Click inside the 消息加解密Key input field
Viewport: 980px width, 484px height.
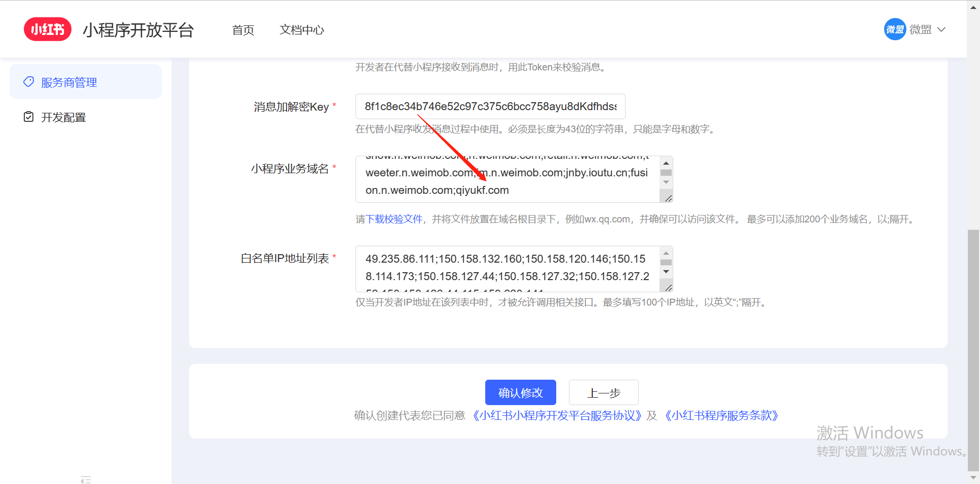pos(489,106)
